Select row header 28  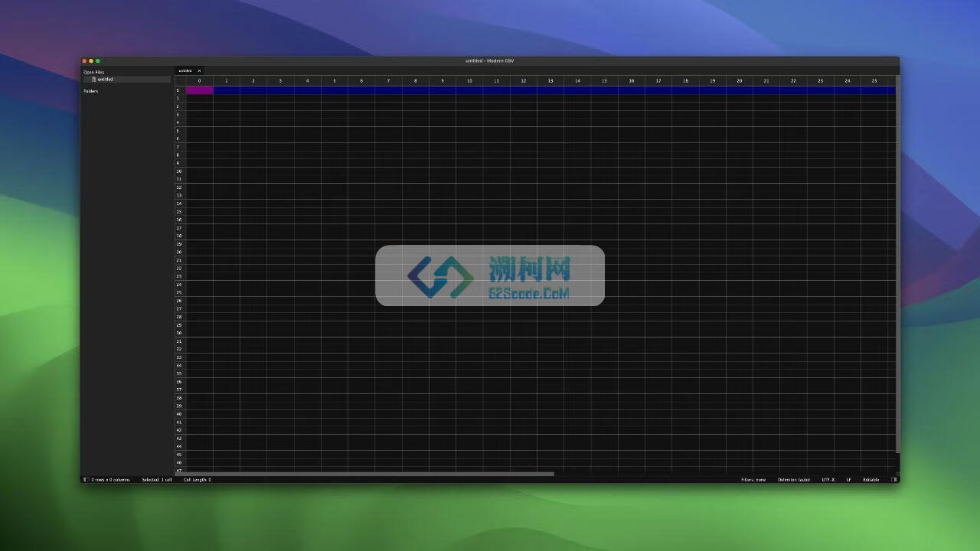[180, 317]
